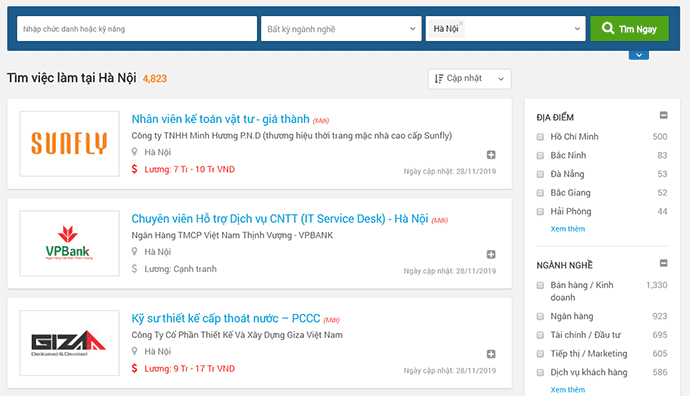Image resolution: width=690 pixels, height=396 pixels.
Task: Remove the Hà Nội location tag
Action: pyautogui.click(x=461, y=23)
